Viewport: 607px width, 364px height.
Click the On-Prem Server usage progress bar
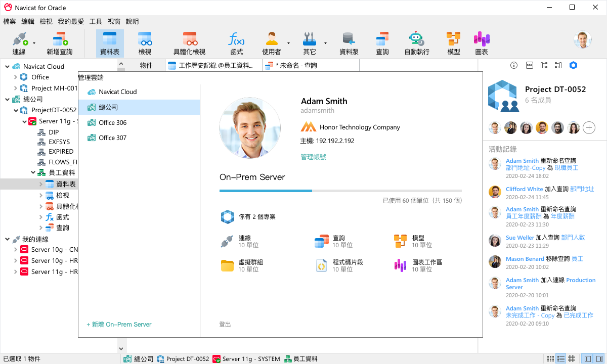click(340, 191)
